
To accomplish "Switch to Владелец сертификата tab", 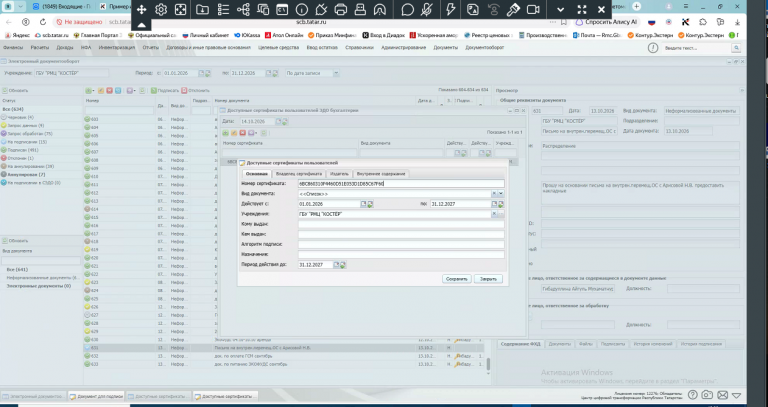I will coord(299,174).
